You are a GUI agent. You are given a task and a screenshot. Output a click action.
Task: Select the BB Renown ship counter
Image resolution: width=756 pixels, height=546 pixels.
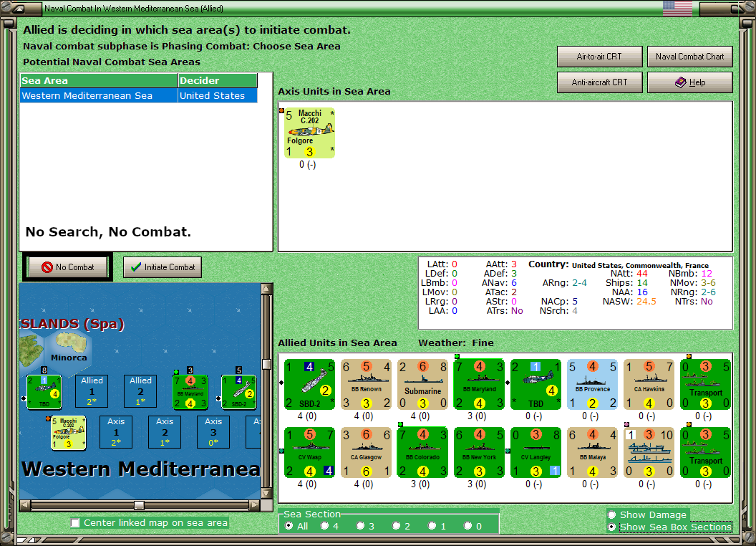pyautogui.click(x=366, y=384)
